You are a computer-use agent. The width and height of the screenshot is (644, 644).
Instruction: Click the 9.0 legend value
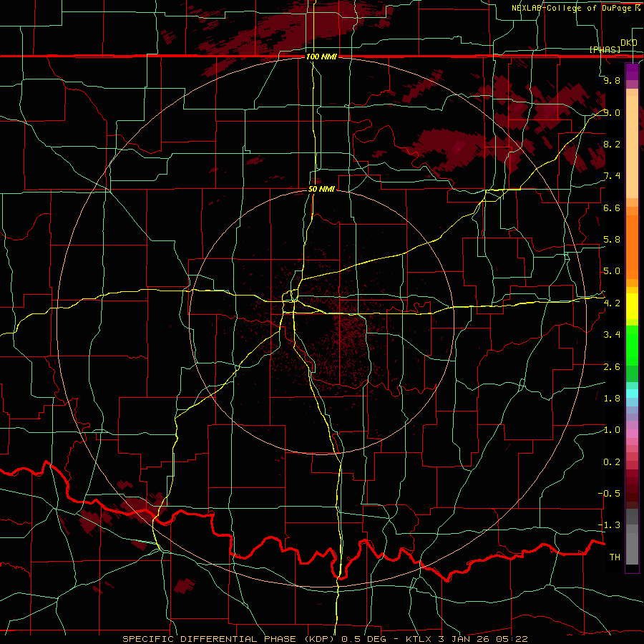612,112
